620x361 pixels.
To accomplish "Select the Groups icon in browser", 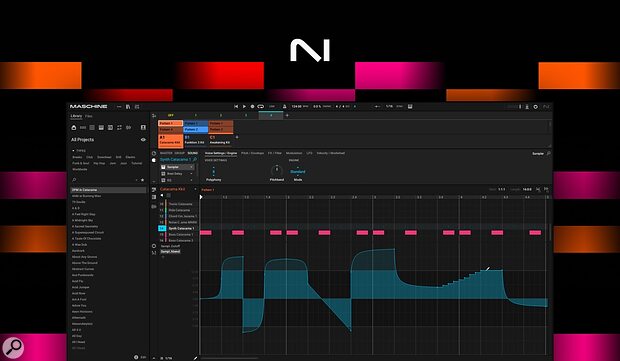I will click(83, 127).
